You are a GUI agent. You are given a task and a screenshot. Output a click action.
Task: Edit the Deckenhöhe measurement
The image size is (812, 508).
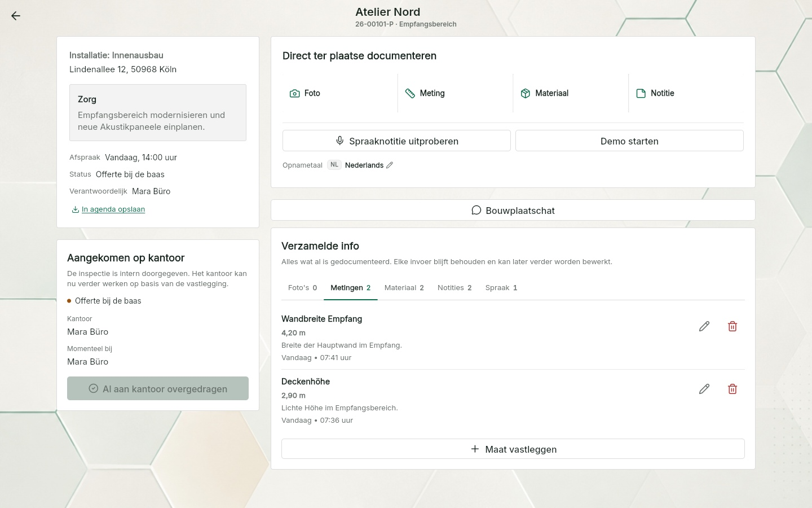(704, 389)
